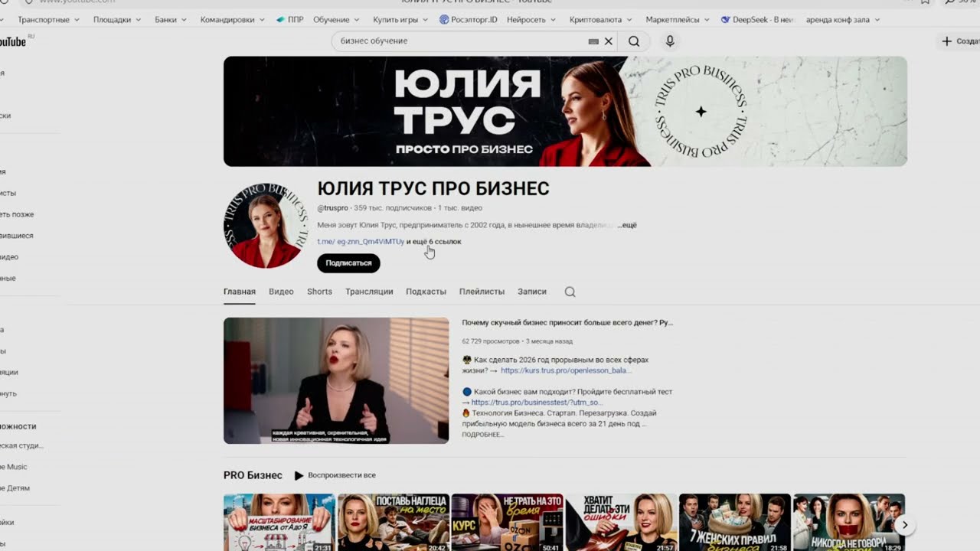Search within the channel using the magnifier

click(570, 292)
